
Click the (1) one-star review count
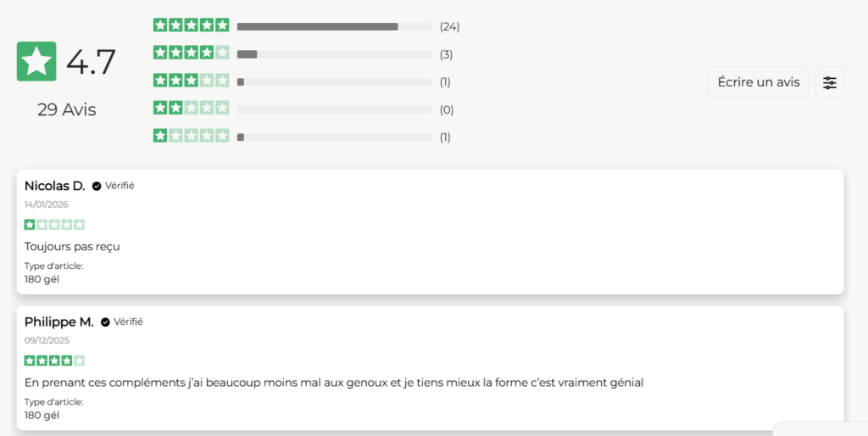click(445, 137)
